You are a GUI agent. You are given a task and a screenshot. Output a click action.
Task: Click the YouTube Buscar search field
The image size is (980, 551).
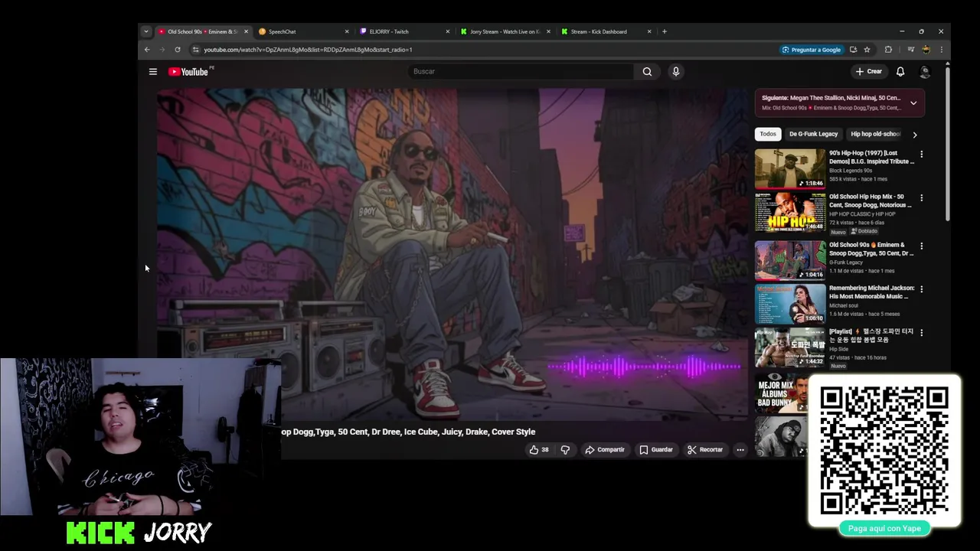click(x=521, y=71)
